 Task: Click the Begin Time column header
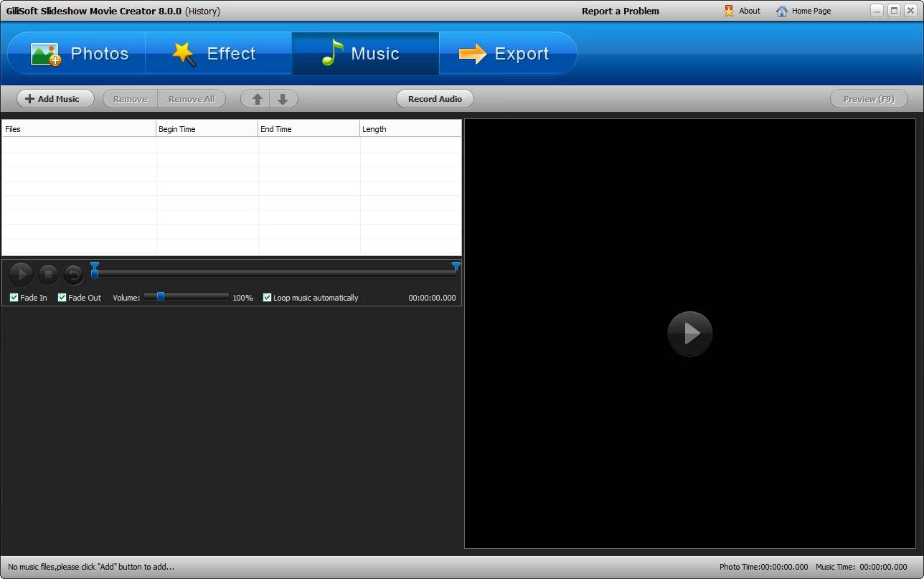coord(207,129)
